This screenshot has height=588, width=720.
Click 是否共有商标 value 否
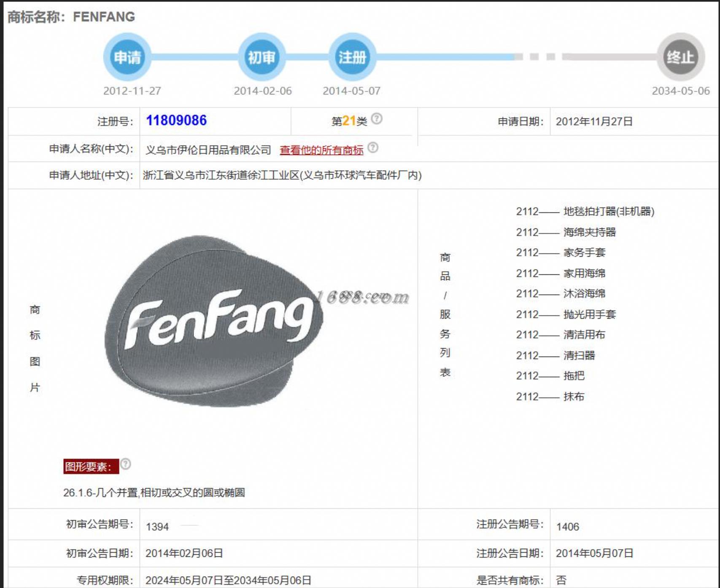coord(561,580)
